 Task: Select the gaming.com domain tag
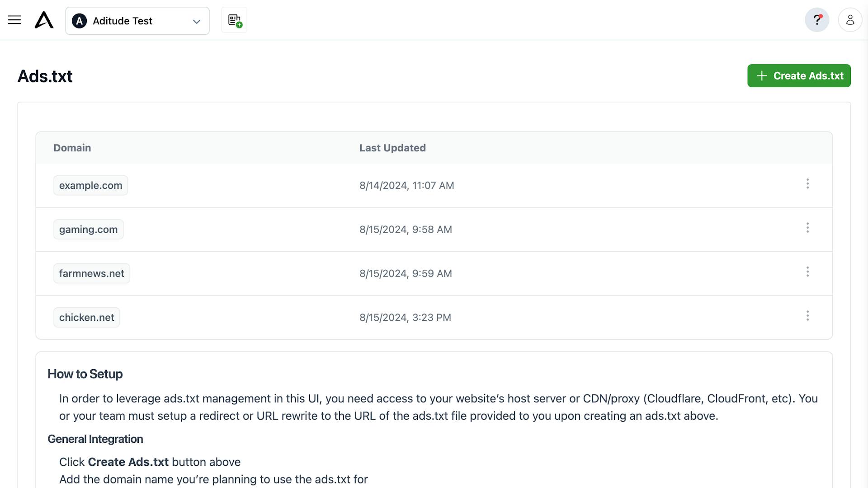(88, 230)
